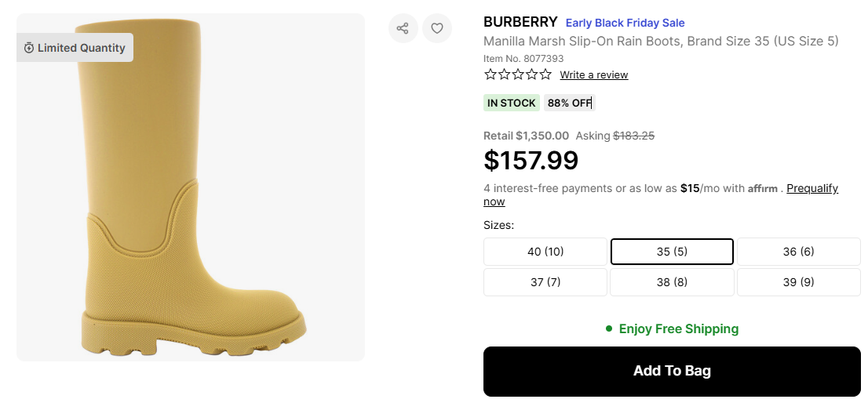Viewport: 868px width, 410px height.
Task: Click the BURBERRY brand name
Action: click(x=520, y=22)
